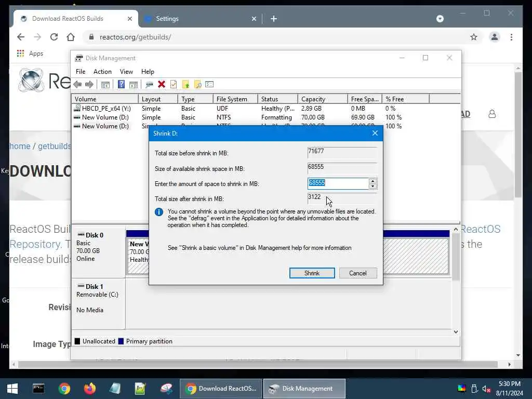This screenshot has height=399, width=532.
Task: Open Chrome's three-dot menu
Action: (x=511, y=37)
